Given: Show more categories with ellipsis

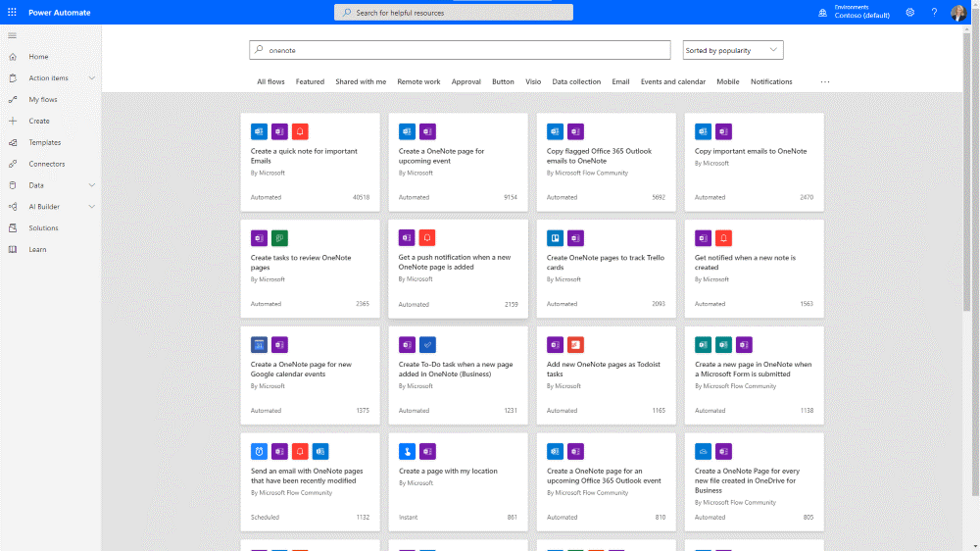Looking at the screenshot, I should 824,82.
